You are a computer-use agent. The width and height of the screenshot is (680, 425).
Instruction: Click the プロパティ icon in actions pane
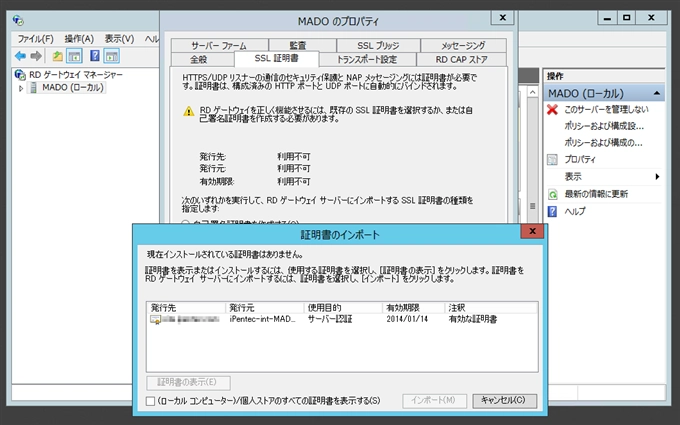[x=552, y=160]
